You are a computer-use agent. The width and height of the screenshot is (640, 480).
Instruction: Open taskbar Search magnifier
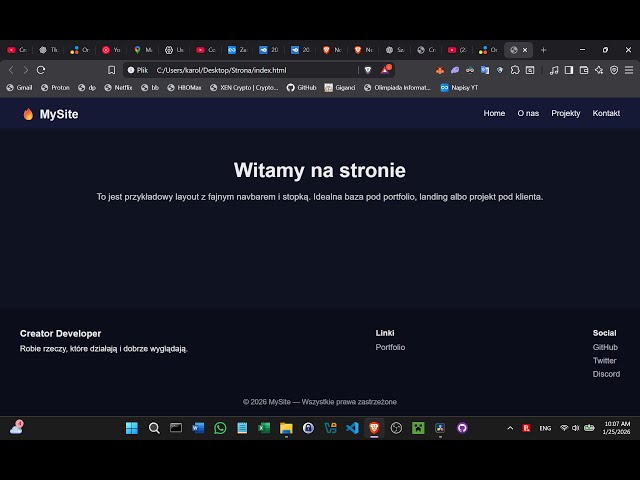tap(154, 428)
